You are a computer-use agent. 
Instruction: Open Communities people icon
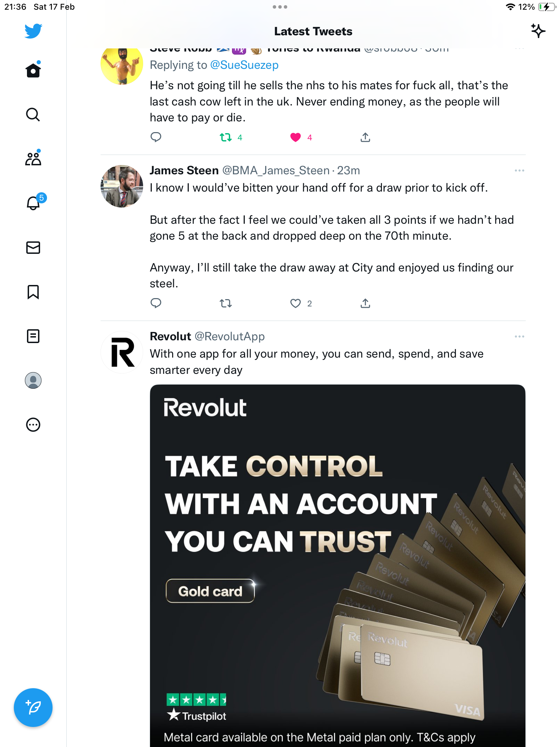[33, 159]
